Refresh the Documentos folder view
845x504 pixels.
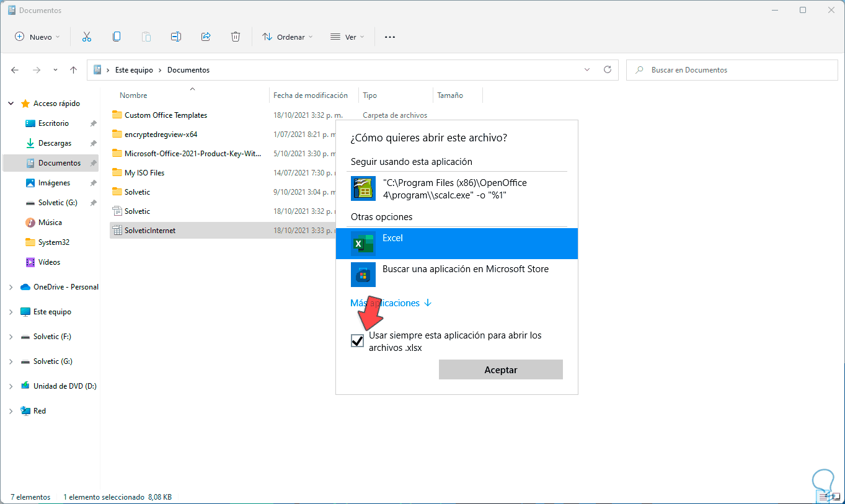(608, 70)
